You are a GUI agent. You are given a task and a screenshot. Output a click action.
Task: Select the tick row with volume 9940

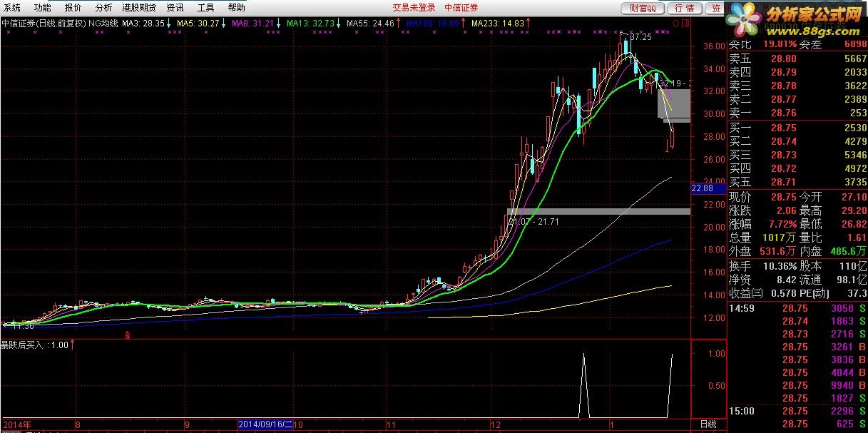tap(797, 385)
